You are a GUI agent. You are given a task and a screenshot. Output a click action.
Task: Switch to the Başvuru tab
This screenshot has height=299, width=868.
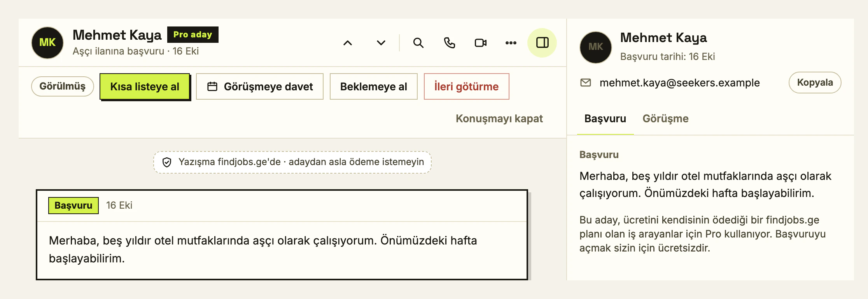pos(605,119)
